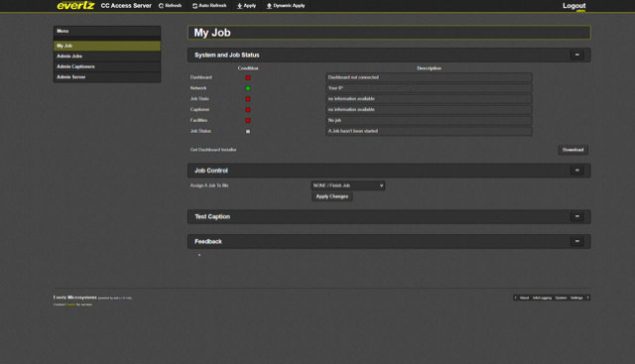The width and height of the screenshot is (635, 364).
Task: Log out using the Logout link
Action: coord(573,6)
